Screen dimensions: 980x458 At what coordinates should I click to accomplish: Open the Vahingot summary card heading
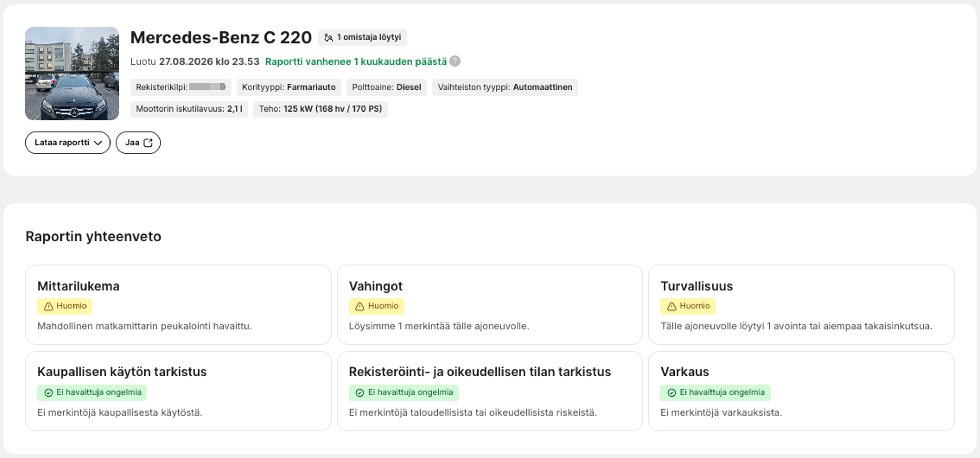[x=376, y=286]
